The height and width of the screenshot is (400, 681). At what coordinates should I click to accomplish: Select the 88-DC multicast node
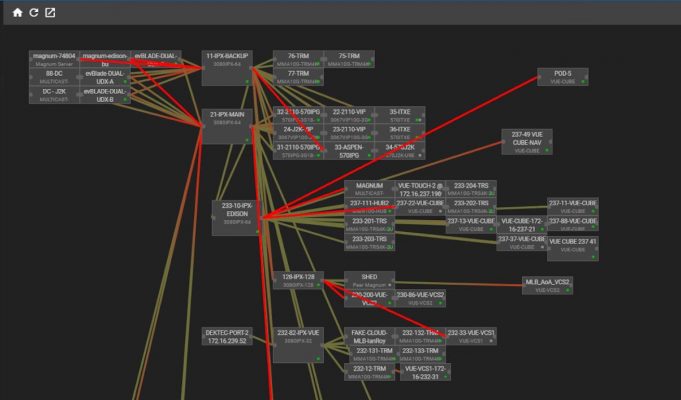click(54, 77)
